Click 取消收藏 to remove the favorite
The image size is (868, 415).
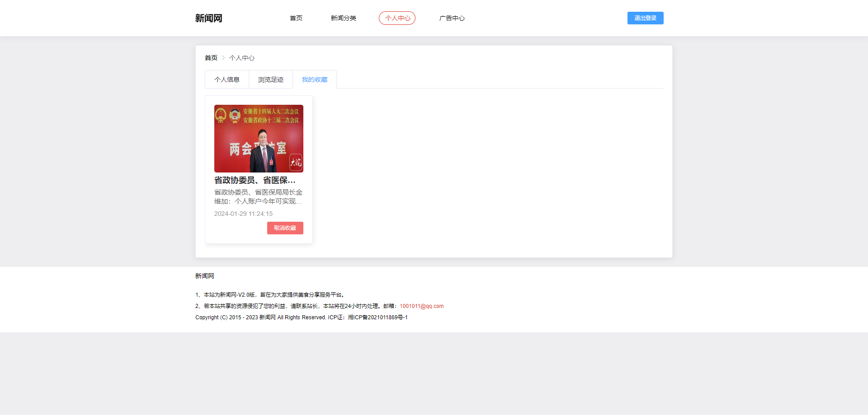(285, 228)
